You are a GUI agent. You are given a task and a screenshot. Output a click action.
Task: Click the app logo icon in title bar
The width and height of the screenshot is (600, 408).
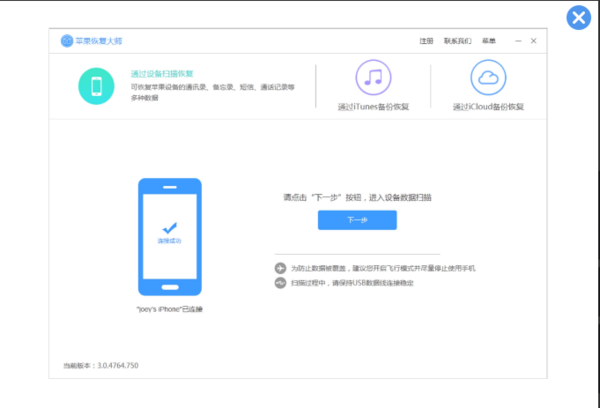click(x=67, y=41)
